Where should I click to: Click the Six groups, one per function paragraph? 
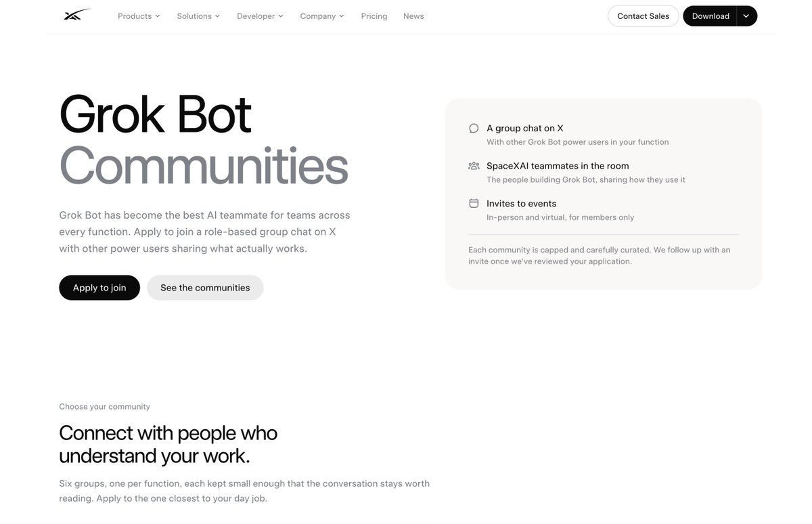244,491
